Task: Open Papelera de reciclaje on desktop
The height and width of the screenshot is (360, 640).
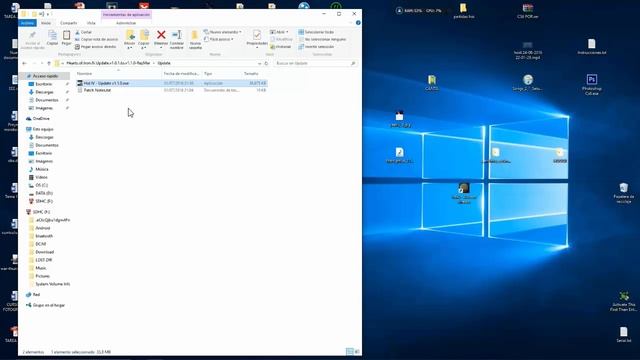Action: (623, 193)
